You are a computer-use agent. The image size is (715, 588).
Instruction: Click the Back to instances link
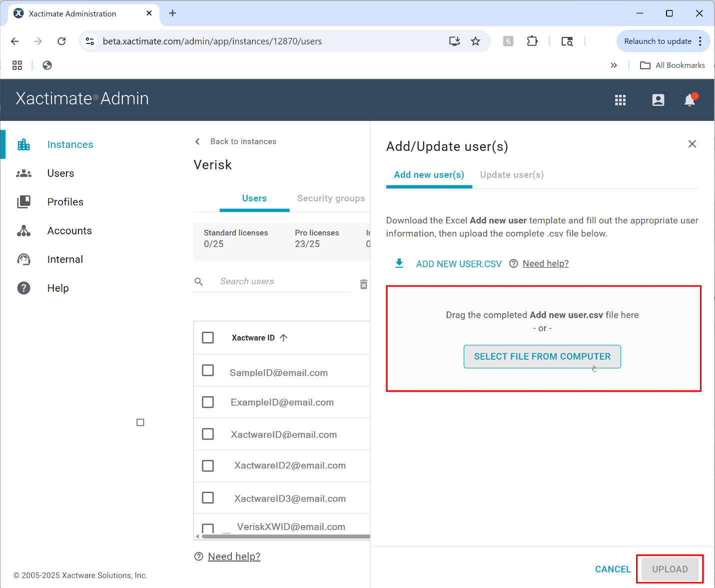point(243,141)
